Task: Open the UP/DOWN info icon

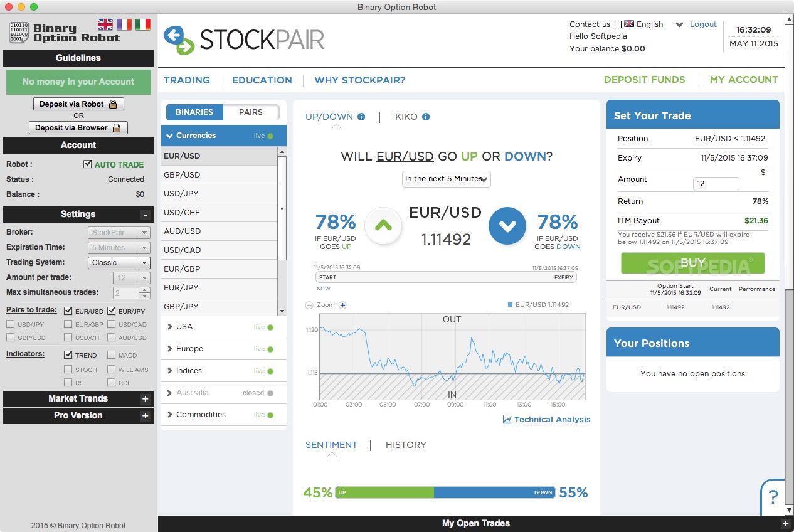Action: pos(361,117)
